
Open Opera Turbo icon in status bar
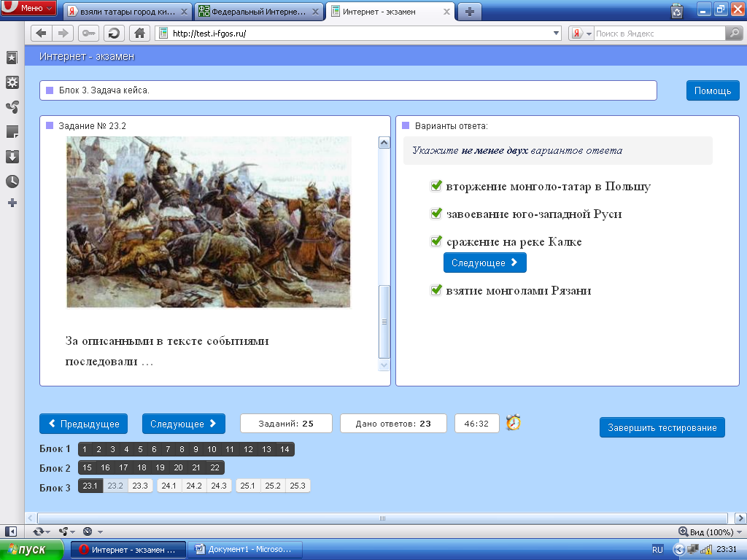click(88, 532)
